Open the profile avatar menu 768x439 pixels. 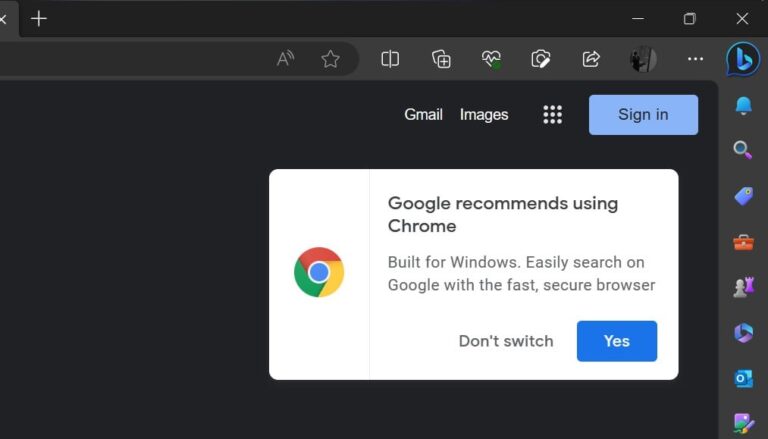click(x=642, y=59)
